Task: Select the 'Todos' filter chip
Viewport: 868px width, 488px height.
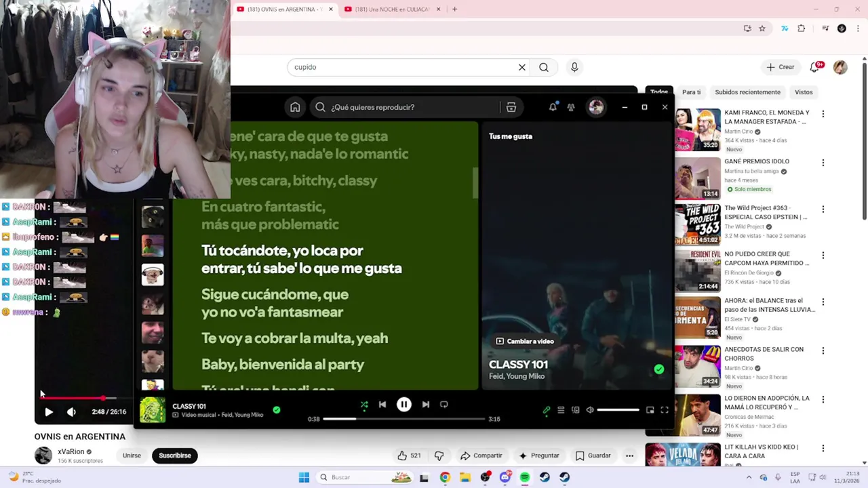Action: 659,92
